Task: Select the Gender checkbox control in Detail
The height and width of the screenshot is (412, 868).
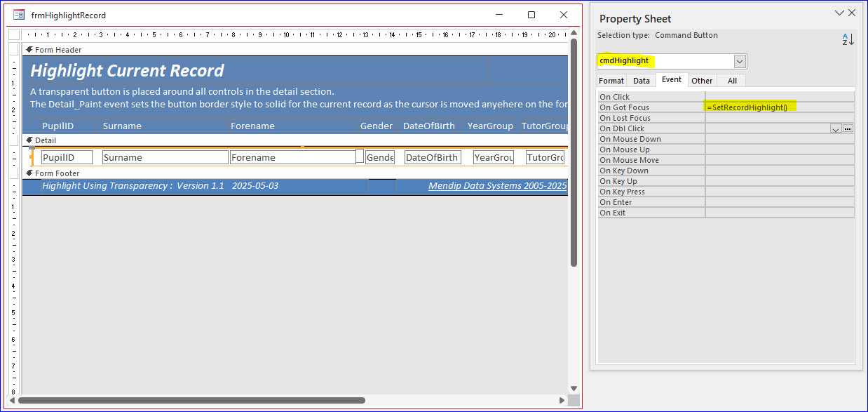Action: (360, 157)
